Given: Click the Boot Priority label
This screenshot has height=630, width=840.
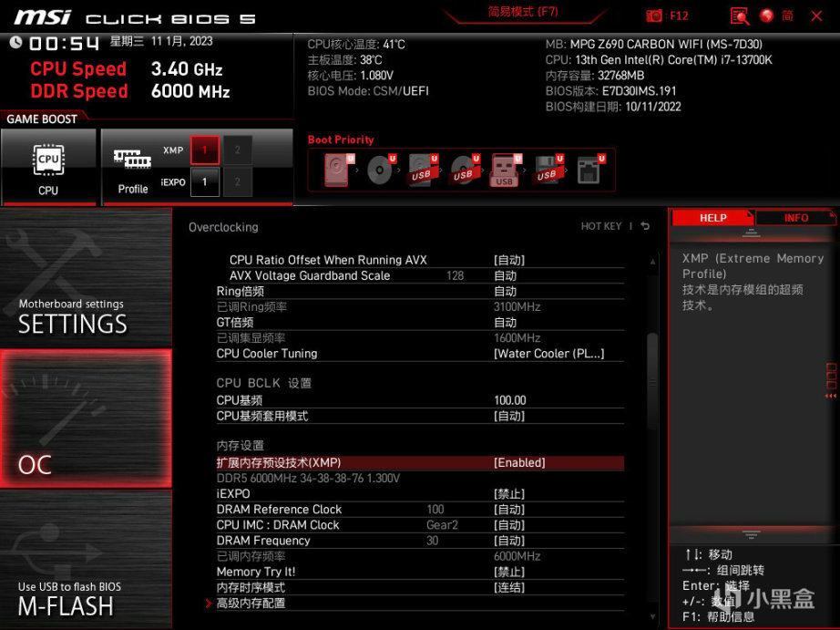Looking at the screenshot, I should (x=341, y=139).
